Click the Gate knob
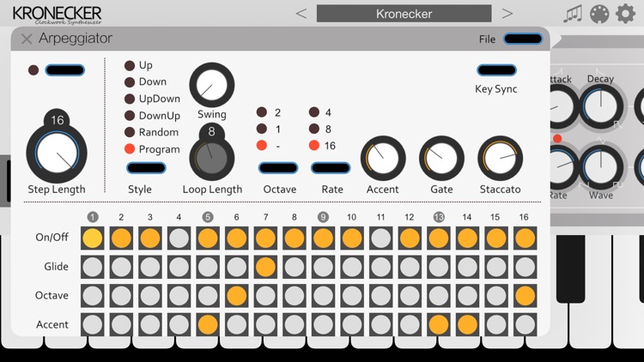Viewport: 644px width, 362px height. (x=441, y=159)
